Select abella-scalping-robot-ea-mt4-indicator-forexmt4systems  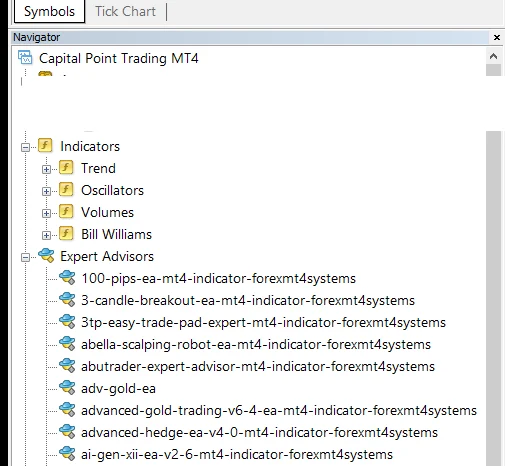pyautogui.click(x=256, y=345)
